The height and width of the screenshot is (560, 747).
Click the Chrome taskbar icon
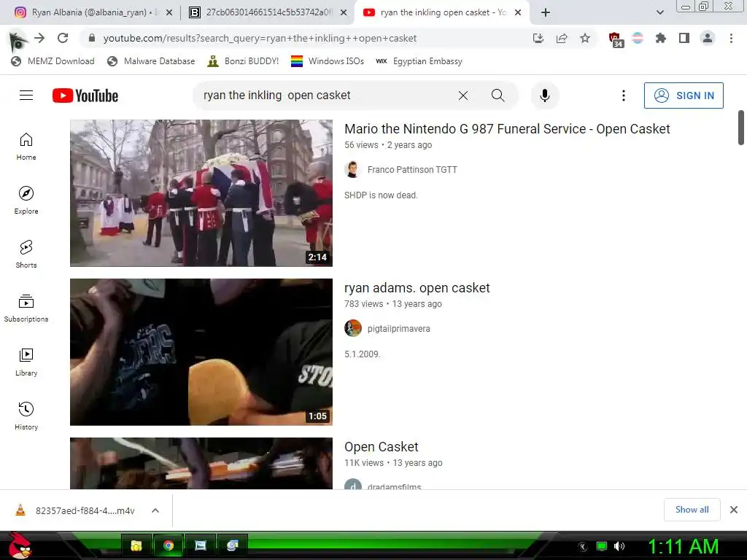tap(169, 545)
